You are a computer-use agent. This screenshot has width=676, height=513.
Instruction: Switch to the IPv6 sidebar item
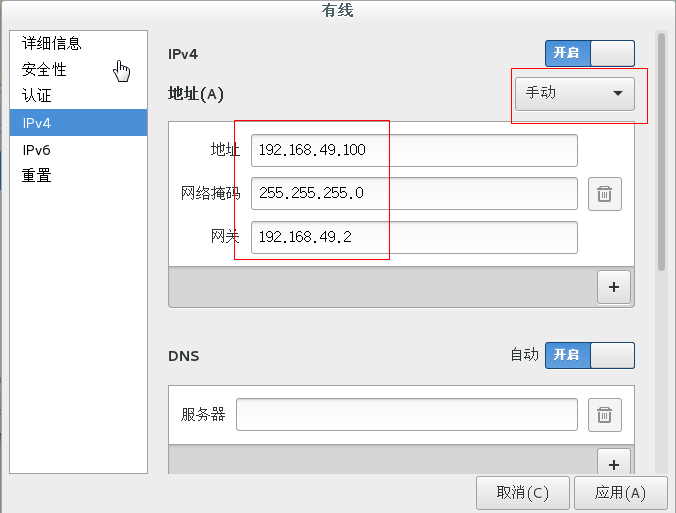click(78, 150)
